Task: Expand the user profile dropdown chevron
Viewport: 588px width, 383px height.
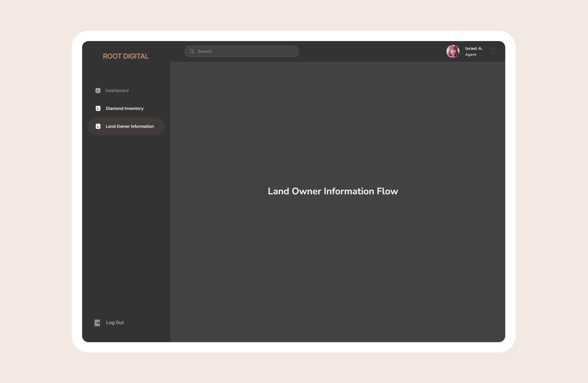Action: [493, 51]
